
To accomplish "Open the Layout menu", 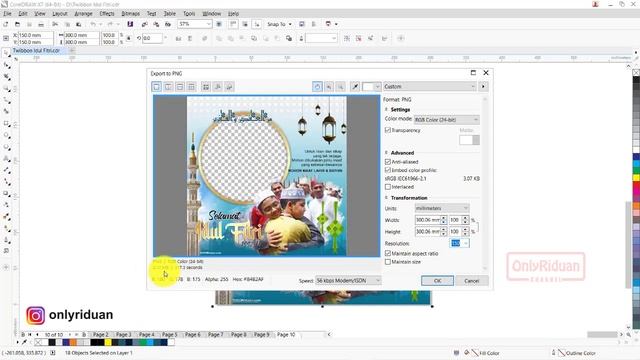I will point(60,13).
